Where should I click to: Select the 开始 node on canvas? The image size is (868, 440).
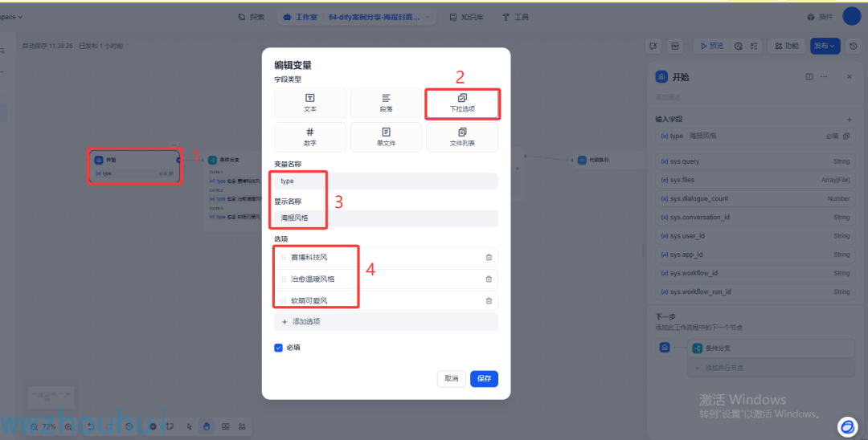coord(135,166)
